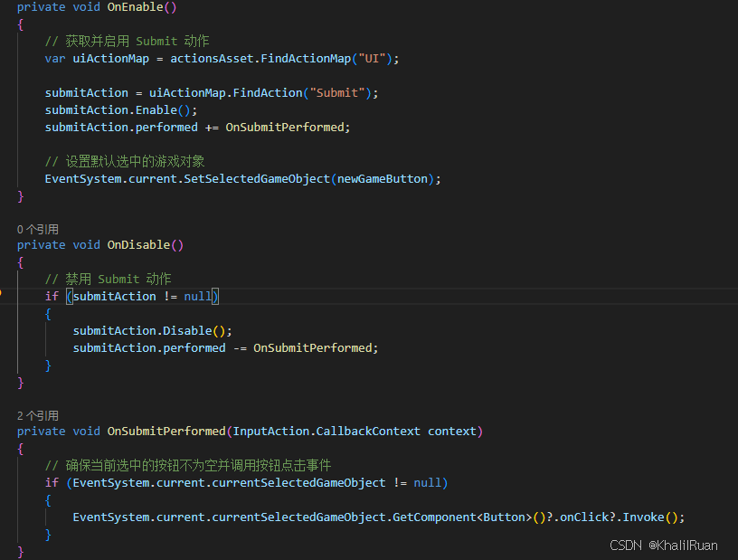Click submitAction.Enable() call
The image size is (738, 560).
[121, 110]
